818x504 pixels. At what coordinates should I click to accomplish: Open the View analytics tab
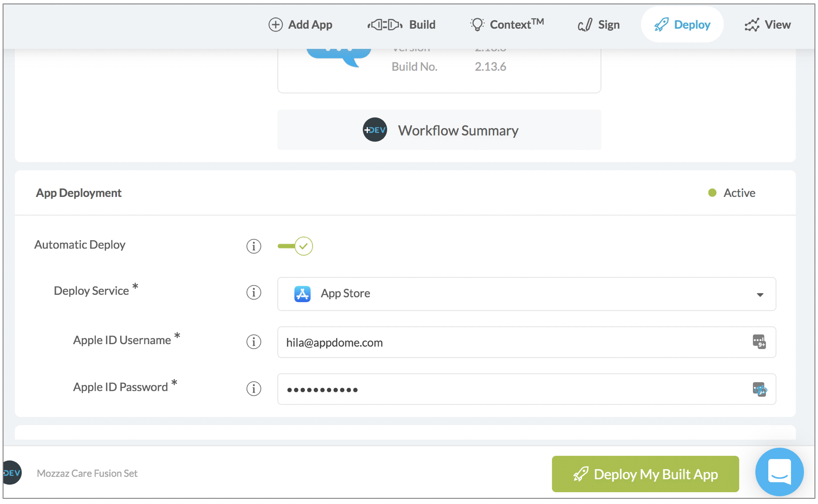click(x=767, y=24)
